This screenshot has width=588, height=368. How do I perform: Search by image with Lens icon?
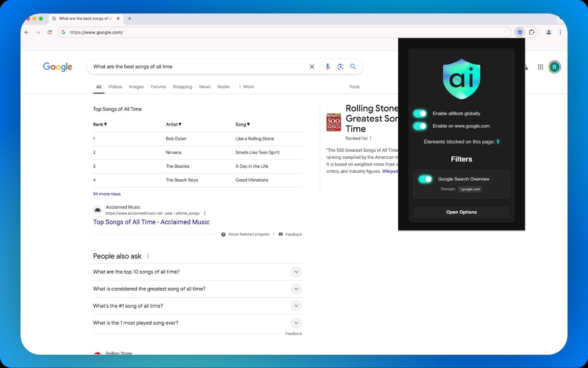click(340, 67)
